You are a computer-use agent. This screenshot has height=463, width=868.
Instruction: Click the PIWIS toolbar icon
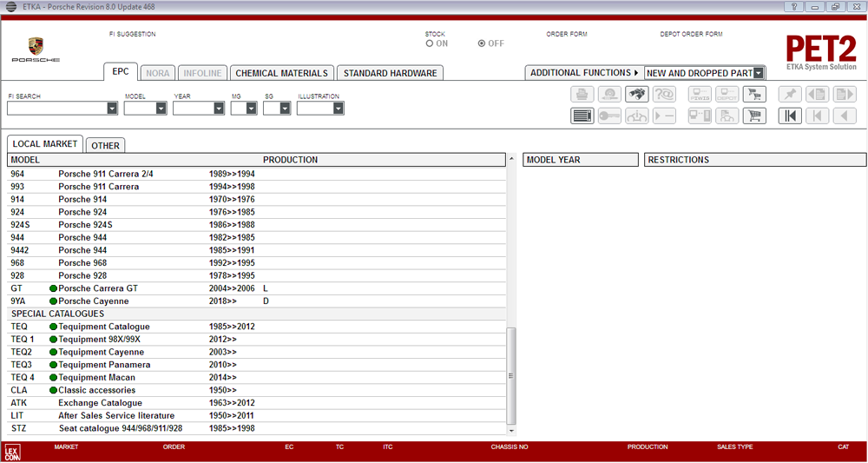700,95
